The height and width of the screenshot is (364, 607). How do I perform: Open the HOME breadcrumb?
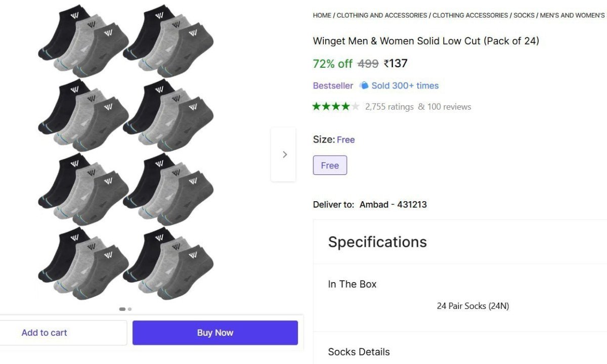(x=322, y=15)
